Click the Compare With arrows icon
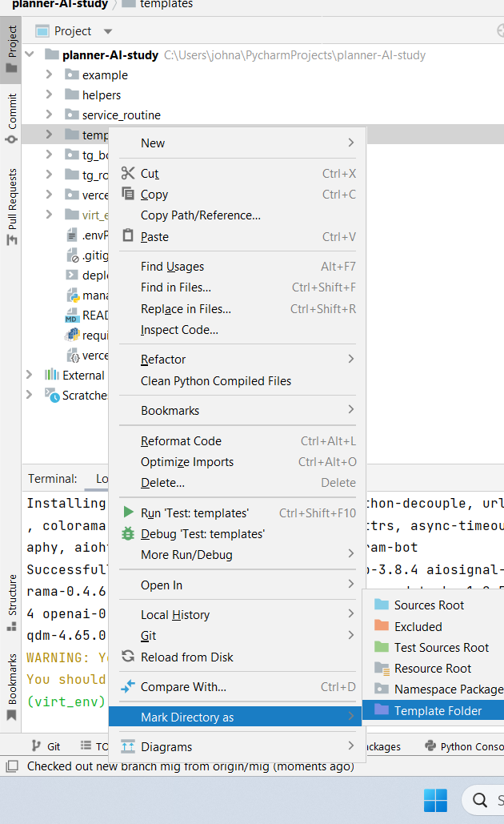 (127, 686)
